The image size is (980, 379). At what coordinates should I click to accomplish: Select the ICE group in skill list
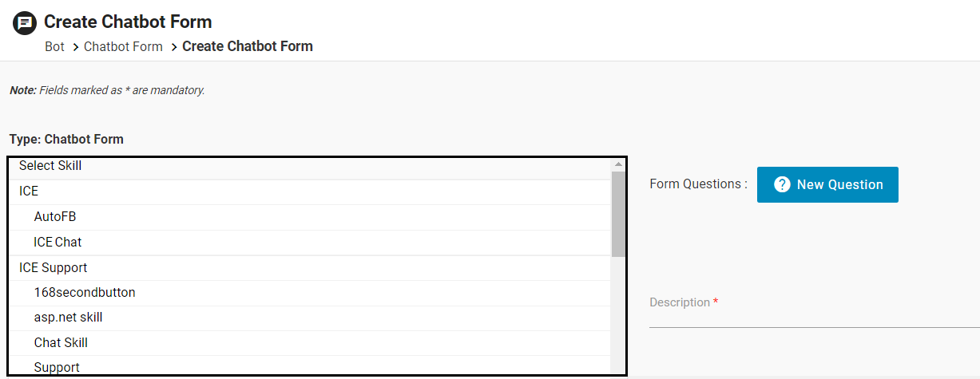point(29,191)
